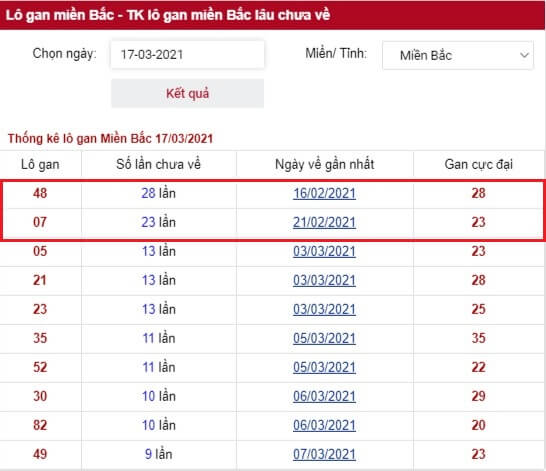Click the Số lần chưa về column header
This screenshot has width=546, height=471.
coord(158,164)
